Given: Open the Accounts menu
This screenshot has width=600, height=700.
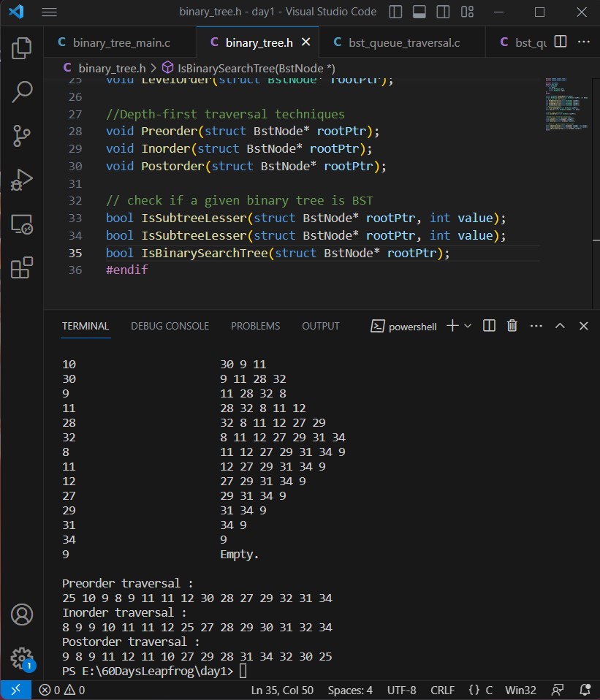Looking at the screenshot, I should pos(21,615).
